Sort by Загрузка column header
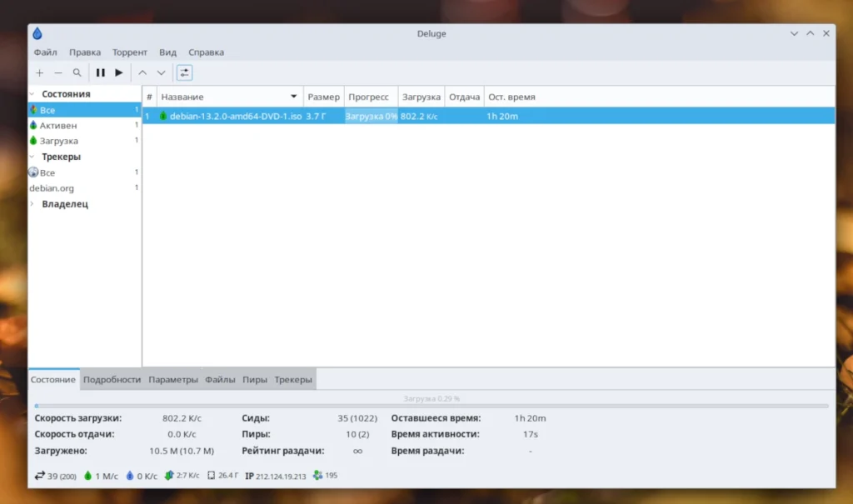 click(x=422, y=97)
